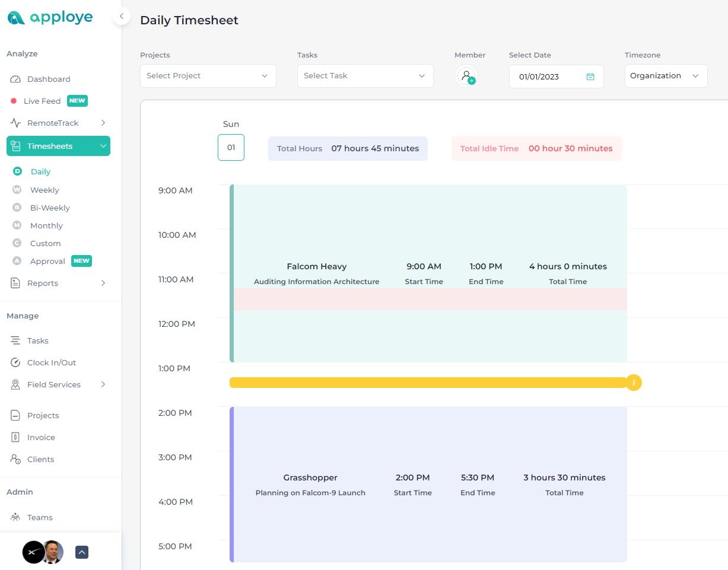Viewport: 728px width, 570px height.
Task: Click the pink idle time strip
Action: [430, 299]
